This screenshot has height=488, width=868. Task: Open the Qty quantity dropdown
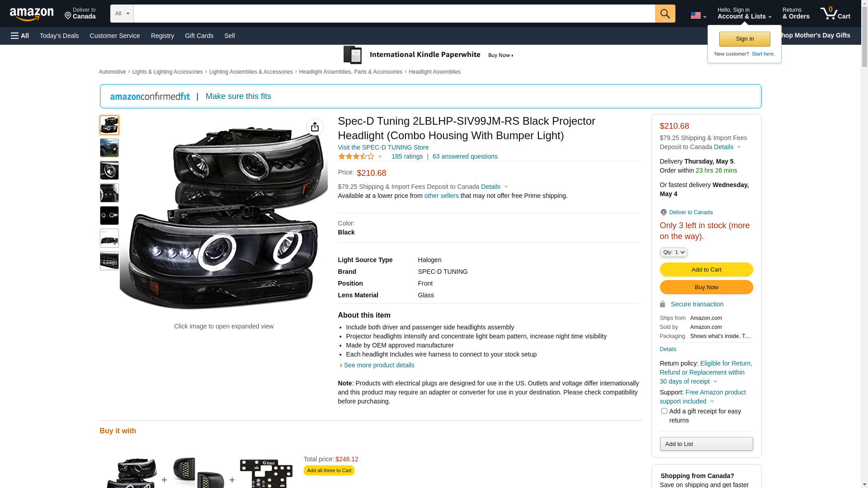click(x=673, y=252)
